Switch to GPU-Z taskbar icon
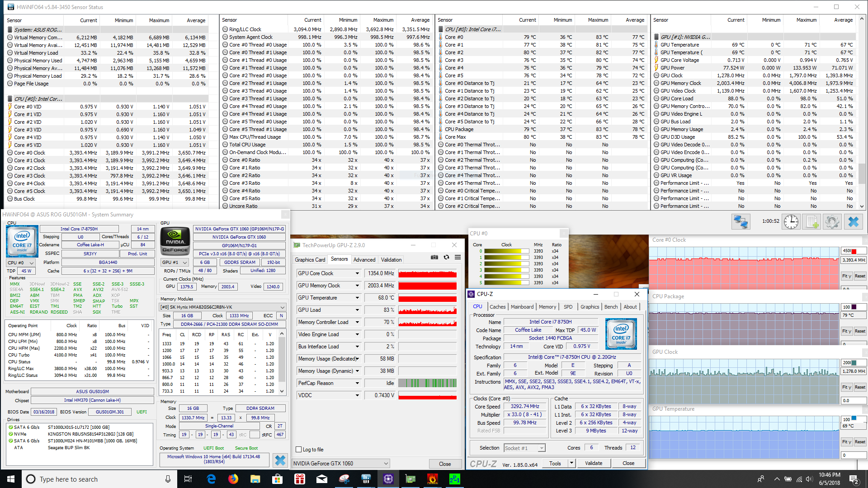The width and height of the screenshot is (868, 488). pos(410,479)
